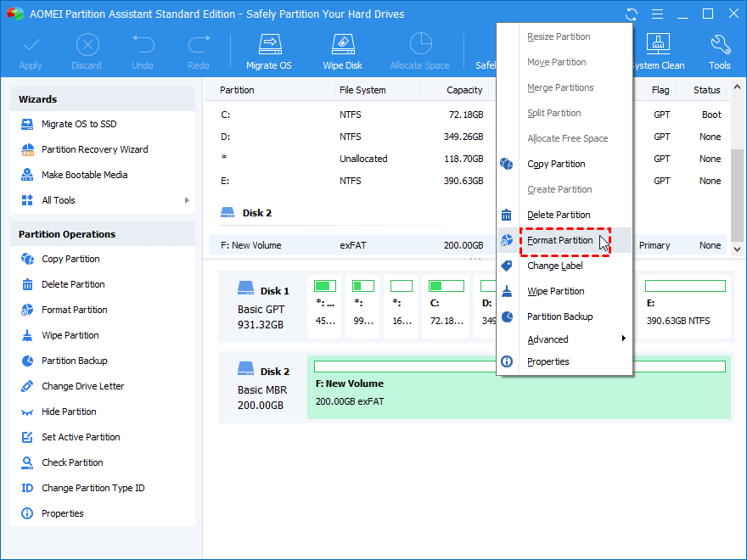Image resolution: width=747 pixels, height=560 pixels.
Task: Click Migrate OS to SSD wizard
Action: pos(79,124)
